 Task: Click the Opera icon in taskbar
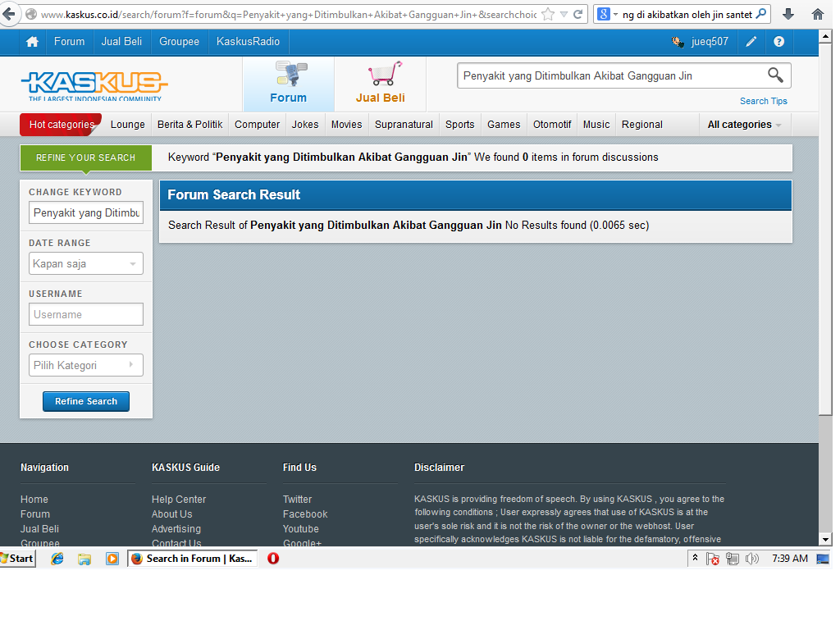[x=273, y=559]
